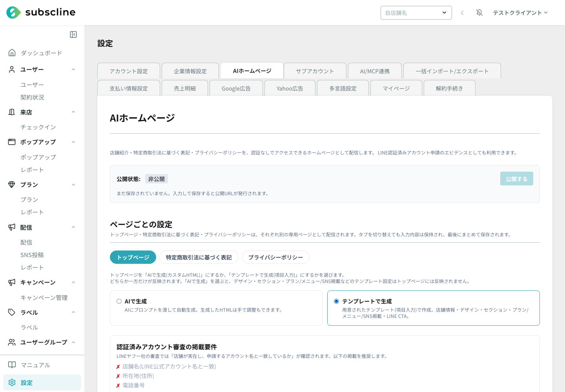The image size is (565, 392).
Task: Click the dashboard home icon
Action: [x=12, y=53]
